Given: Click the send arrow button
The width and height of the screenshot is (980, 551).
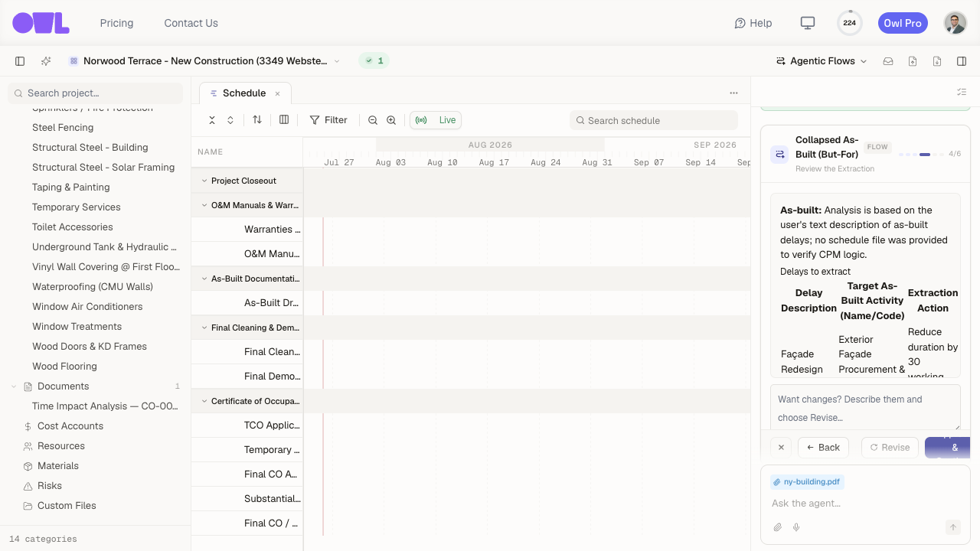Looking at the screenshot, I should (953, 527).
